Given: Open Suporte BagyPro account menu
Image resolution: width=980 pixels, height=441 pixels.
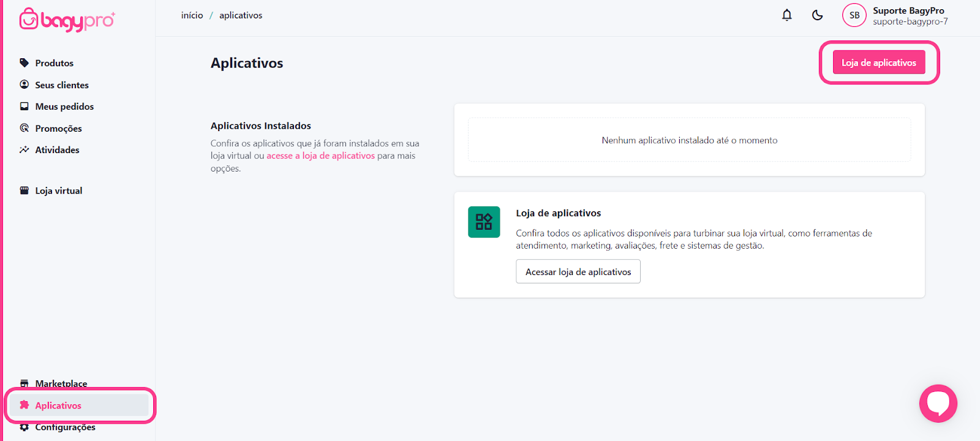Looking at the screenshot, I should click(908, 10).
